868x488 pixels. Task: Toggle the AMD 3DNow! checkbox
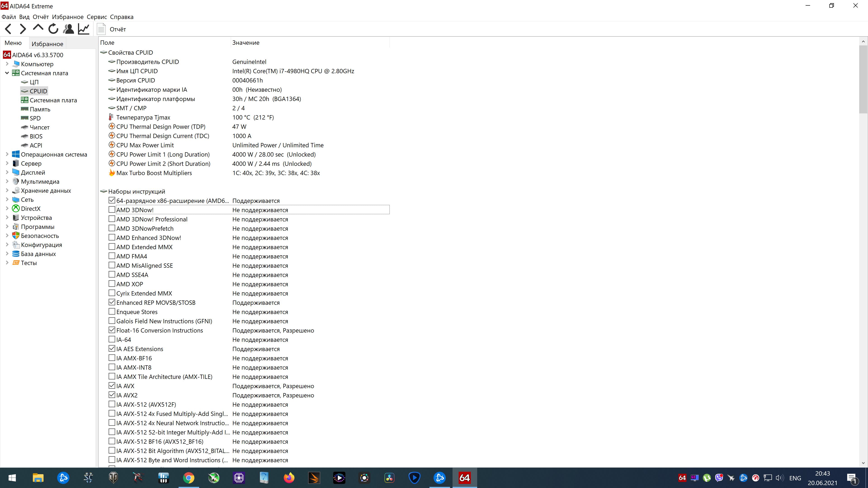(112, 209)
